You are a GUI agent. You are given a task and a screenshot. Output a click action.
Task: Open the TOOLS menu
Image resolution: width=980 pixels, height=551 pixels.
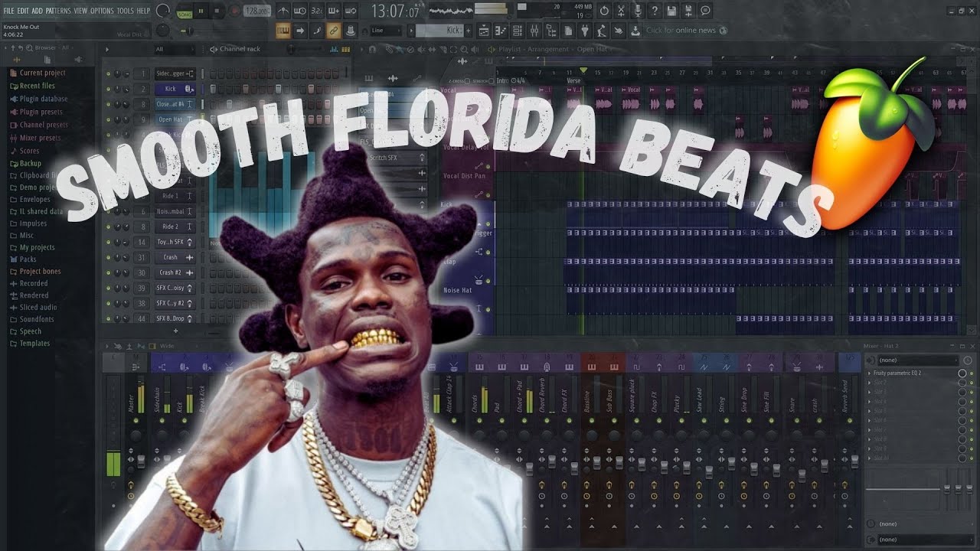[x=125, y=11]
